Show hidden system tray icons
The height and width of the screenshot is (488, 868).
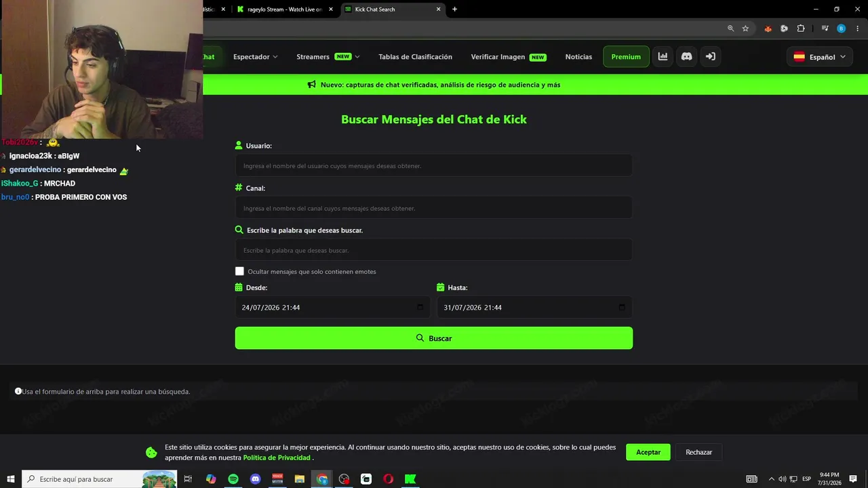(x=771, y=479)
